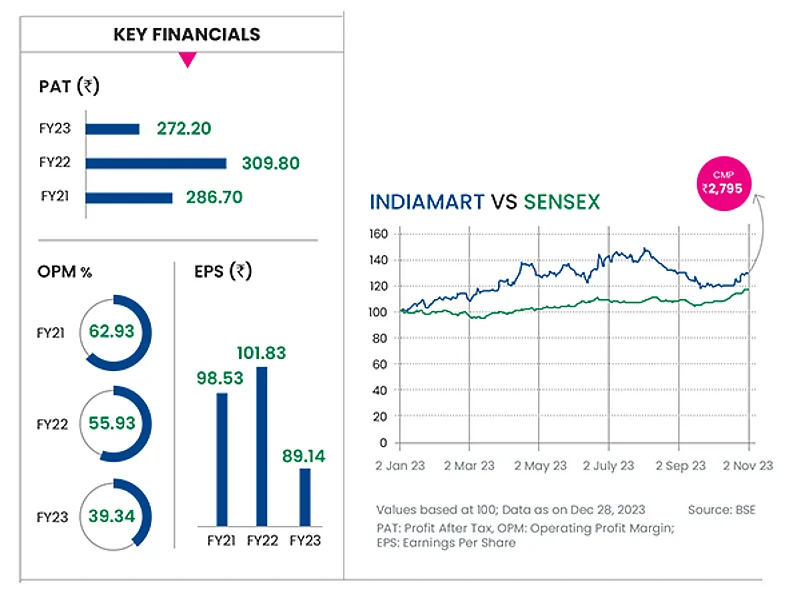Select the FY23 EPS vertical bar
This screenshot has width=801, height=602.
coord(305,496)
